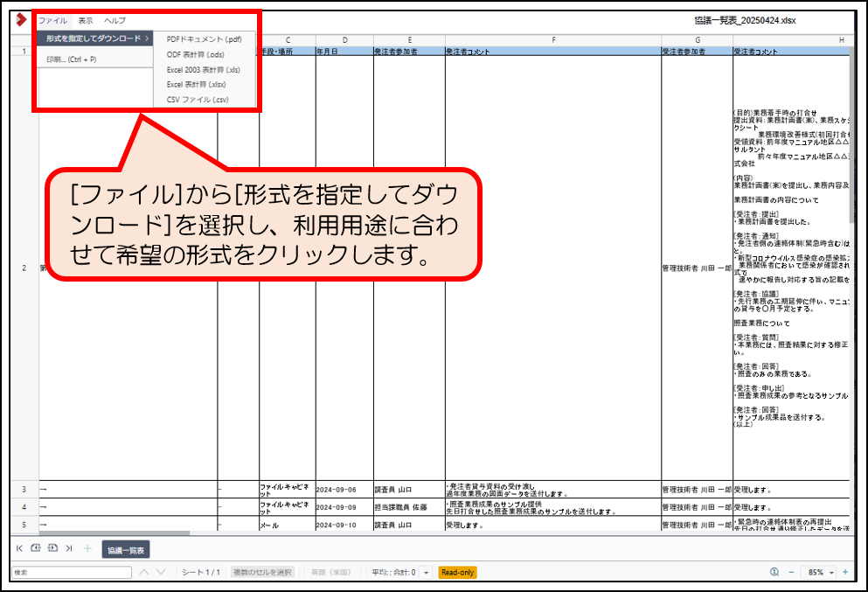Download as ODF 表計算 (.ods)
Viewport: 868px width, 592px height.
(205, 55)
